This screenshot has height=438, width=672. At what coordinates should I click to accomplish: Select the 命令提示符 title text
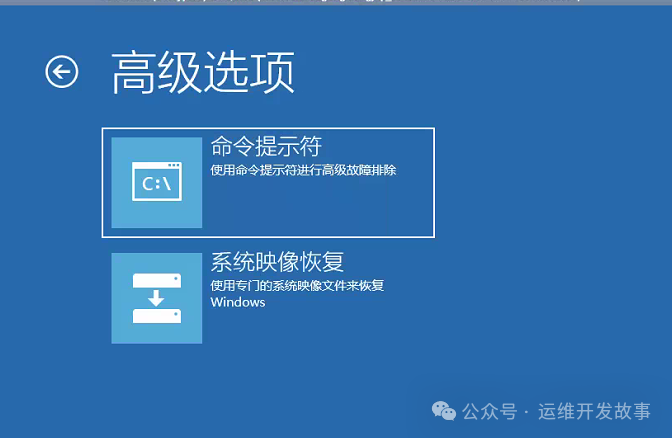tap(266, 146)
